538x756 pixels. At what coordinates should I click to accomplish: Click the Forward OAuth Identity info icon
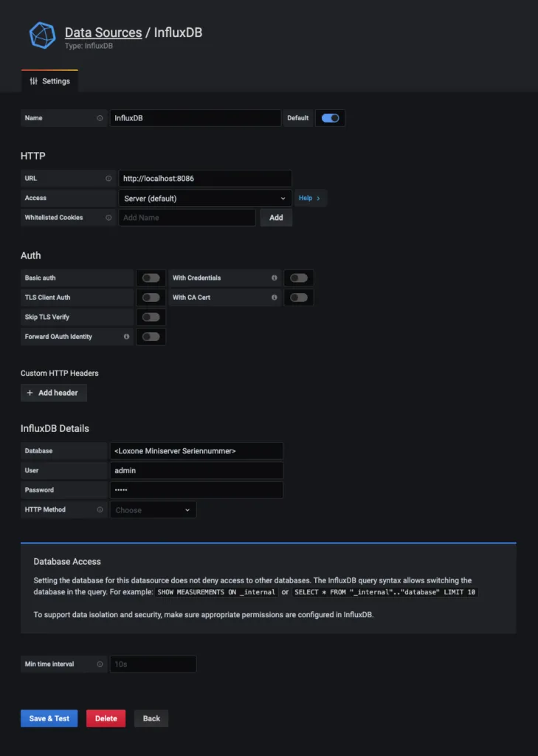[x=126, y=337]
